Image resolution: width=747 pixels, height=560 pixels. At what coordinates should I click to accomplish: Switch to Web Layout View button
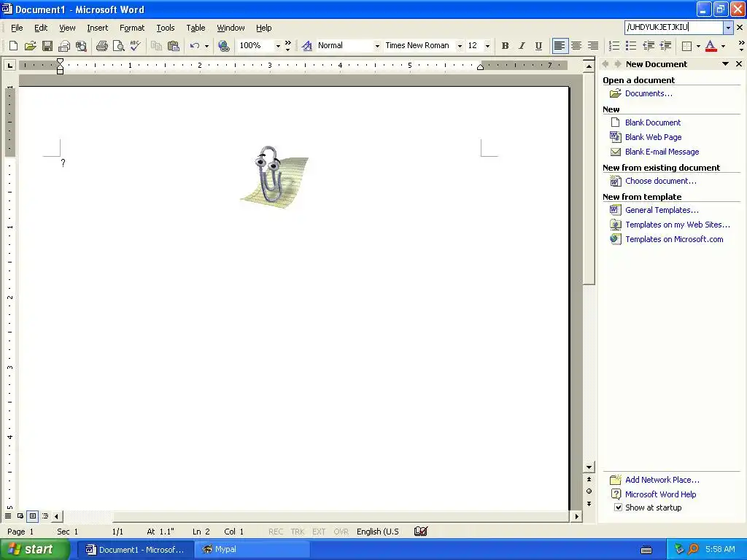pos(20,516)
